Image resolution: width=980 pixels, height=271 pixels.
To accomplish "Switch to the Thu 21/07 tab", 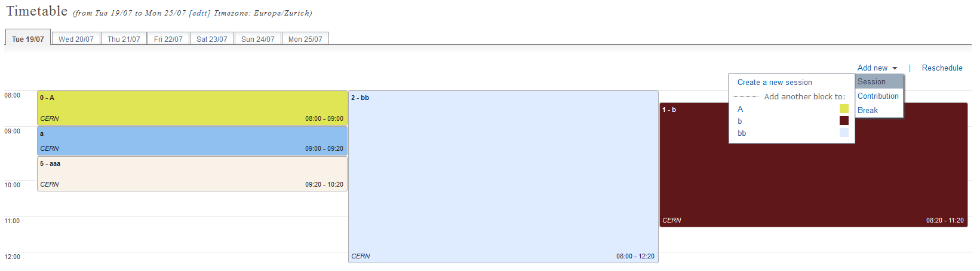I will [124, 39].
